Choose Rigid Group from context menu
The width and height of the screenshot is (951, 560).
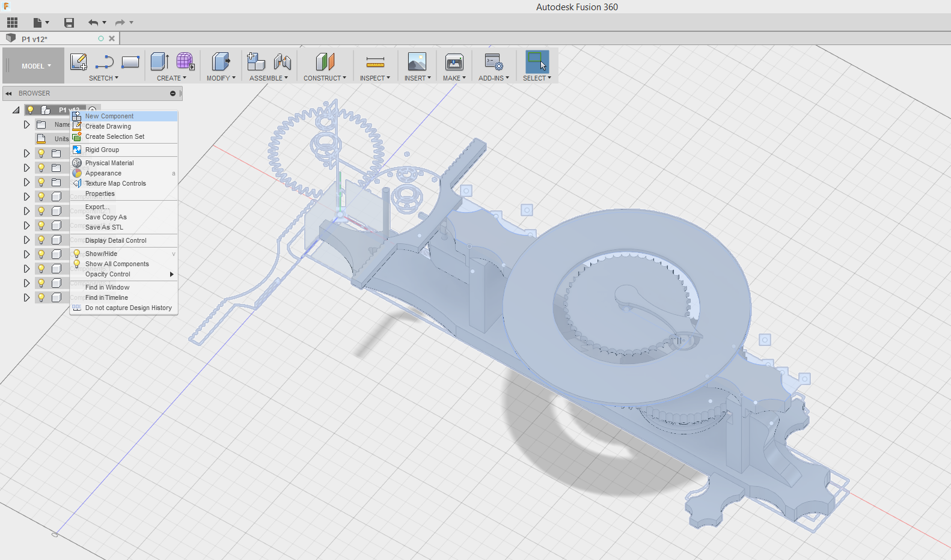(124, 150)
